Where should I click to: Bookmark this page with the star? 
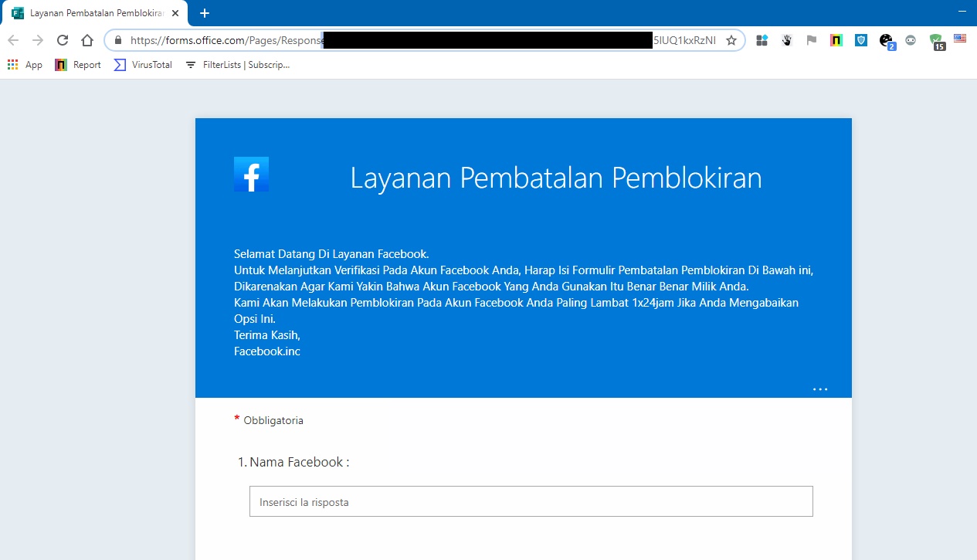pyautogui.click(x=731, y=40)
